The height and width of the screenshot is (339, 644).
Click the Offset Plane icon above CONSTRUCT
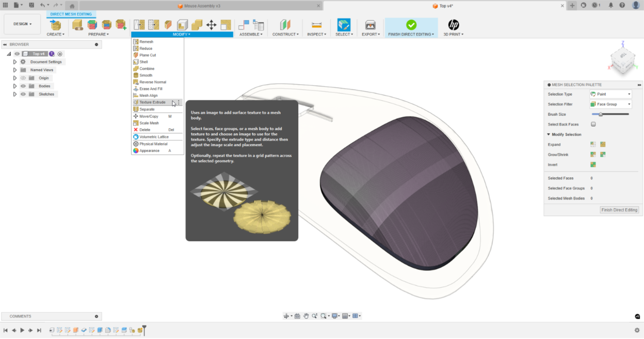tap(285, 25)
